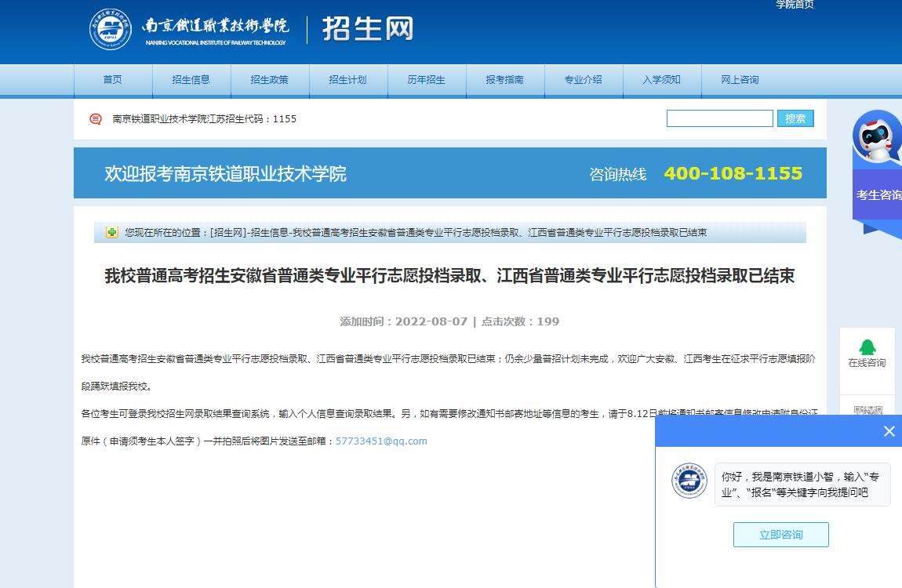The width and height of the screenshot is (902, 588).
Task: Close the chat popup with X
Action: [x=889, y=431]
